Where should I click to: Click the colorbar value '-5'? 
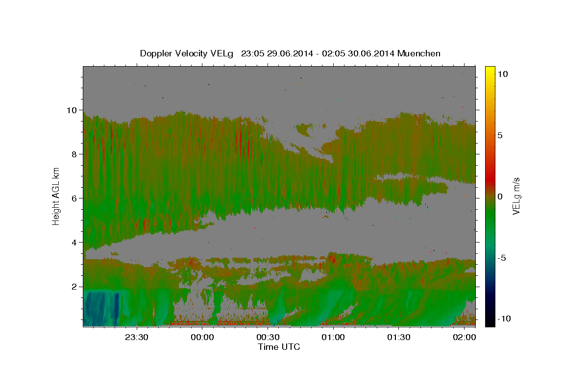[502, 257]
